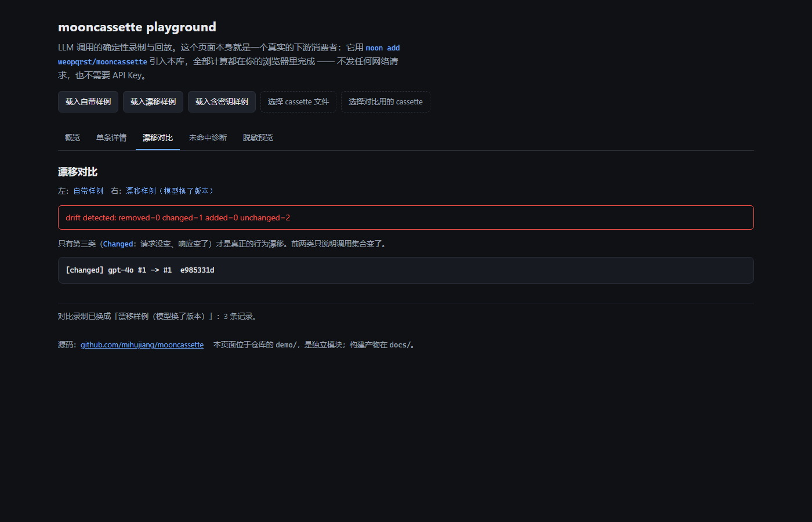This screenshot has width=812, height=522.
Task: Switch to the 概览 tab
Action: 72,137
